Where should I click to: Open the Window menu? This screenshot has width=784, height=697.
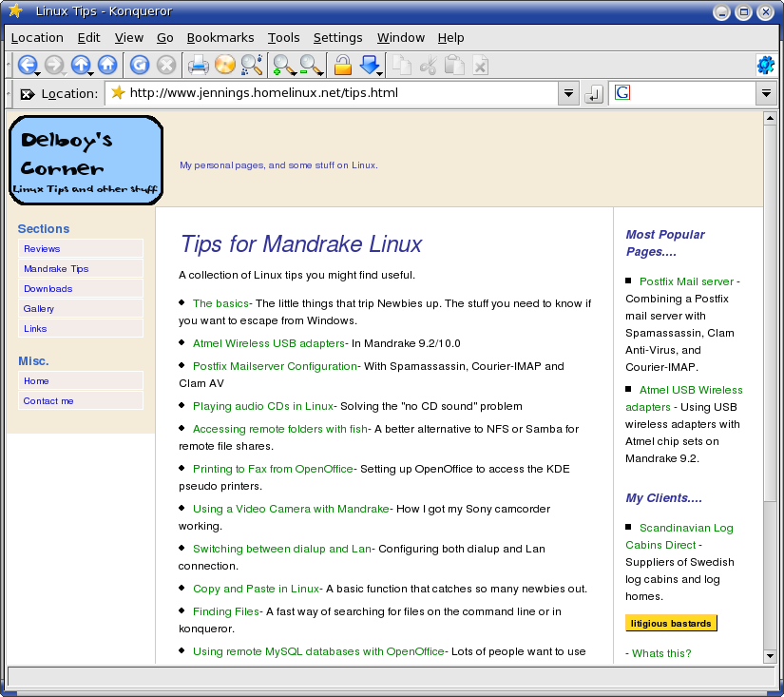coord(400,37)
